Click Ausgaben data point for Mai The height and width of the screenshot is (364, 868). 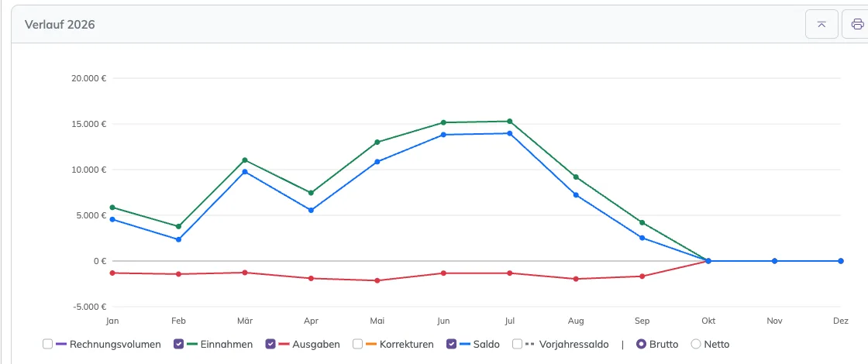click(x=377, y=280)
